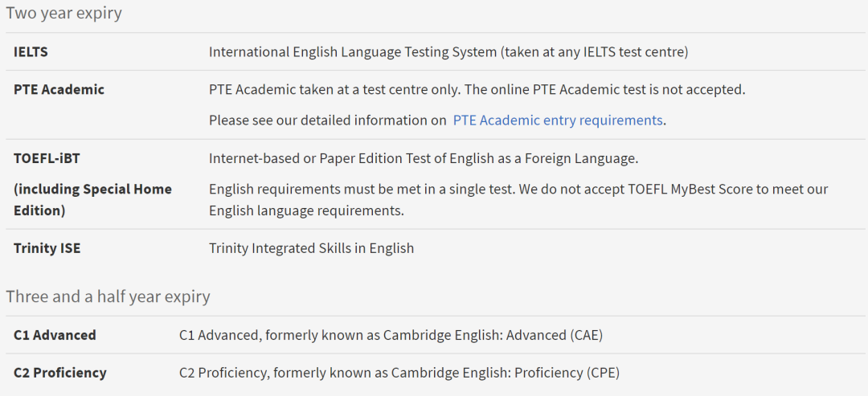The image size is (868, 396).
Task: Select the C1 Advanced row label
Action: pos(55,335)
